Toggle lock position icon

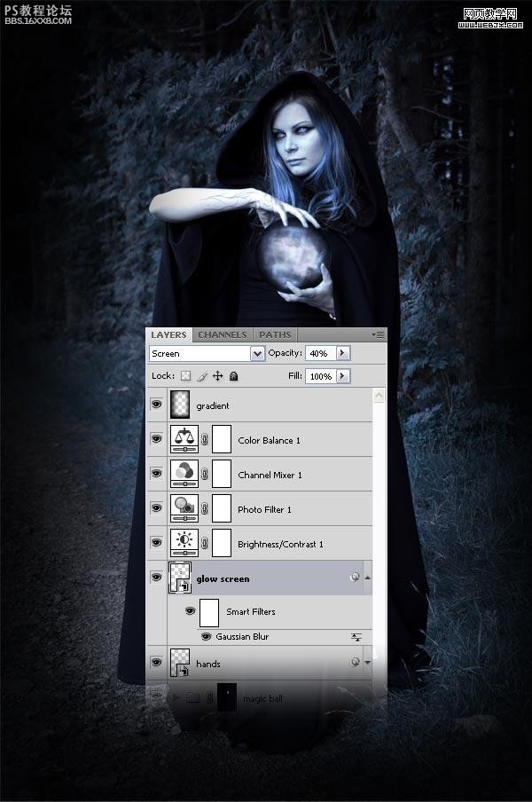[x=218, y=376]
